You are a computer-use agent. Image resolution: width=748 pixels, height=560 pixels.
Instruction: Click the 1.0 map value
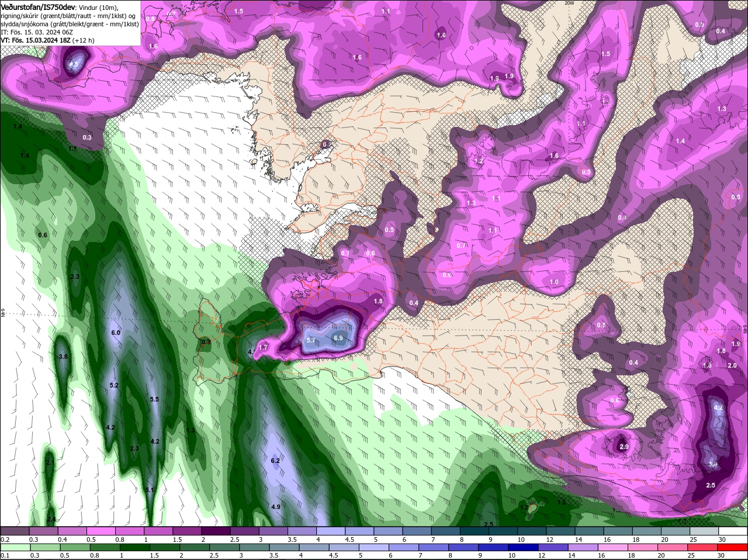click(x=554, y=282)
